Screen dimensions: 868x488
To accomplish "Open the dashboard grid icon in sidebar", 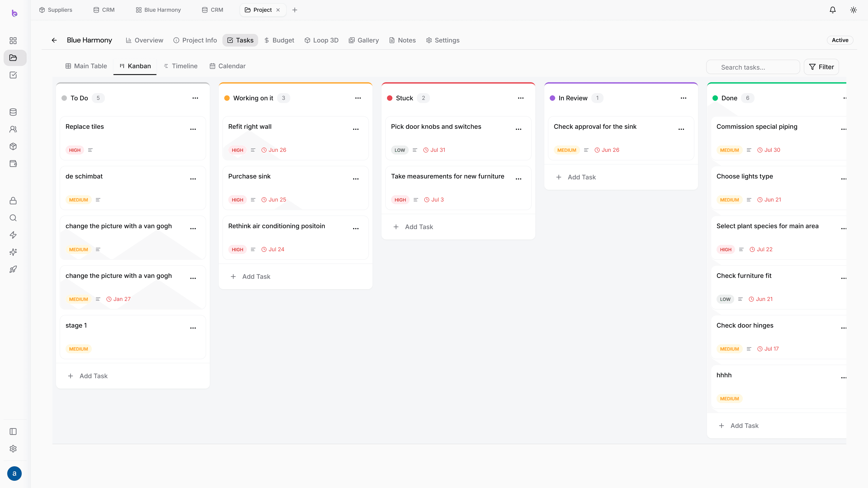I will tap(13, 41).
